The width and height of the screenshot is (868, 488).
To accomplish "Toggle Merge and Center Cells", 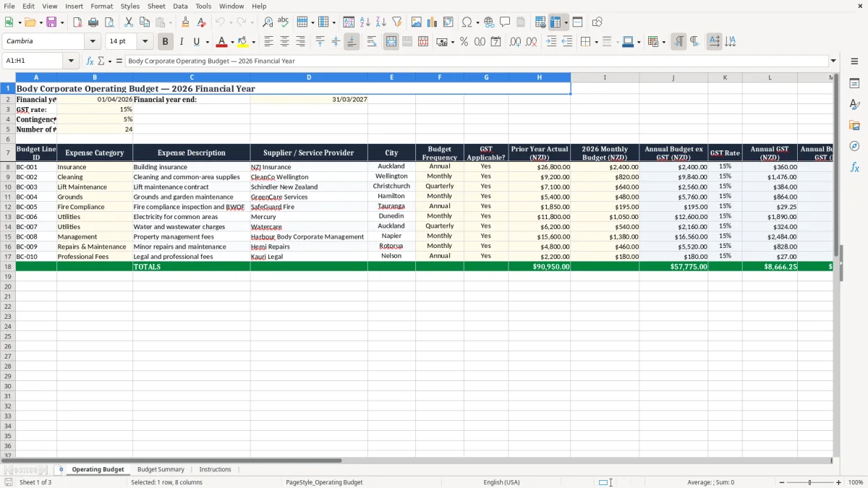I will point(391,42).
